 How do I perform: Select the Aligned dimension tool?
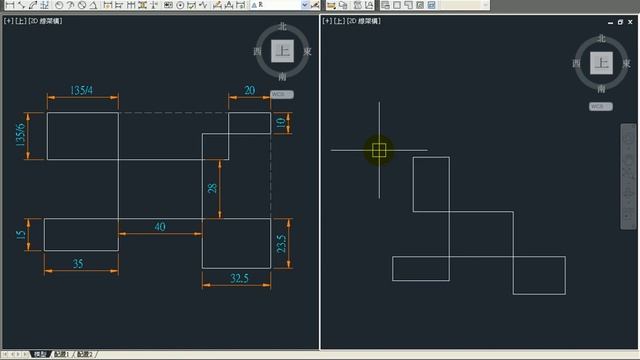coord(21,5)
